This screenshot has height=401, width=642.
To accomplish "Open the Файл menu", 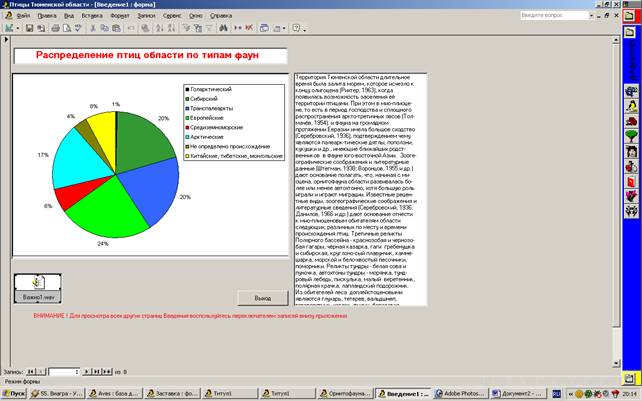I will click(x=23, y=16).
